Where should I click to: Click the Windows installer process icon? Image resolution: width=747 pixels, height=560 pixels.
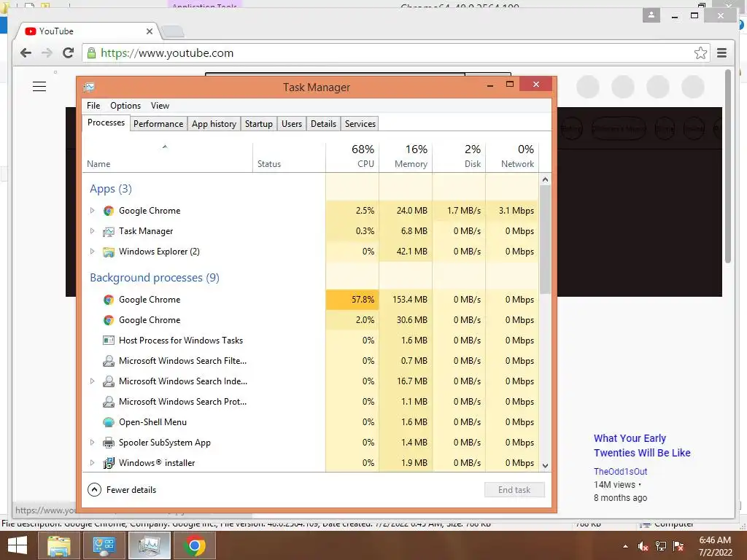(x=109, y=463)
